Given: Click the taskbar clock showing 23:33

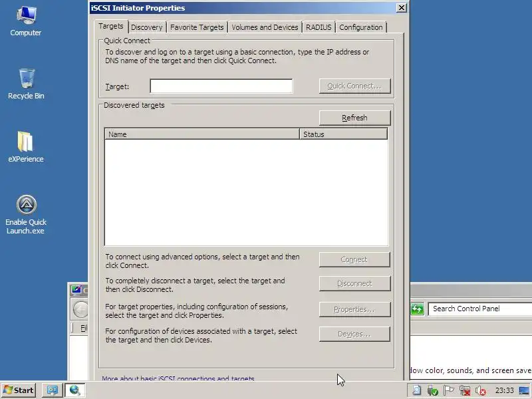Looking at the screenshot, I should [505, 390].
